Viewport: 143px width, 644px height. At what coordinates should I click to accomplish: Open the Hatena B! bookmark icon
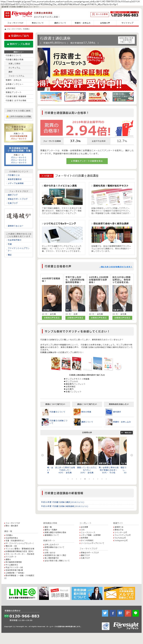coord(120,613)
